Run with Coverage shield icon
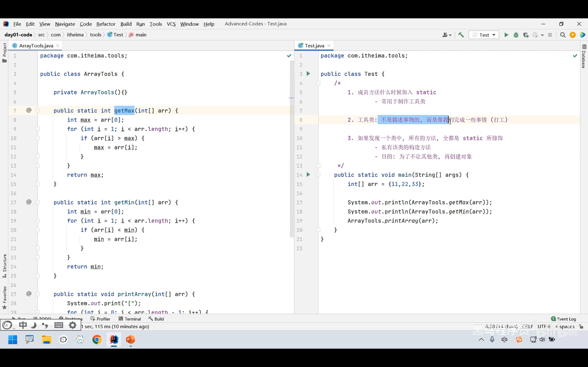 [526, 35]
